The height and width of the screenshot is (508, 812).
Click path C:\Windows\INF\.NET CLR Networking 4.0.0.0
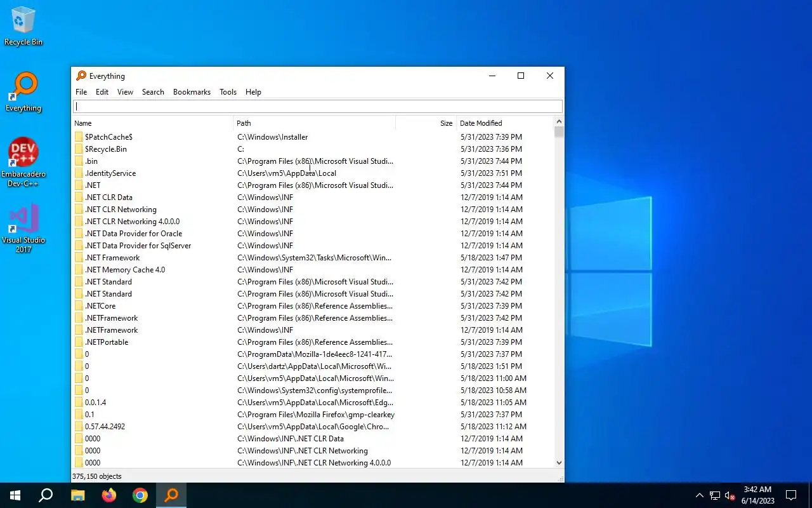314,463
